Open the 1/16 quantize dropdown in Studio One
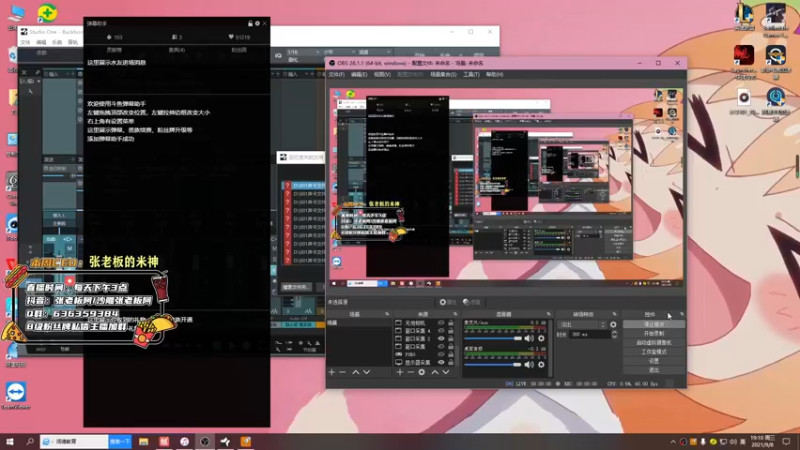Viewport: 800px width, 450px height. (303, 52)
